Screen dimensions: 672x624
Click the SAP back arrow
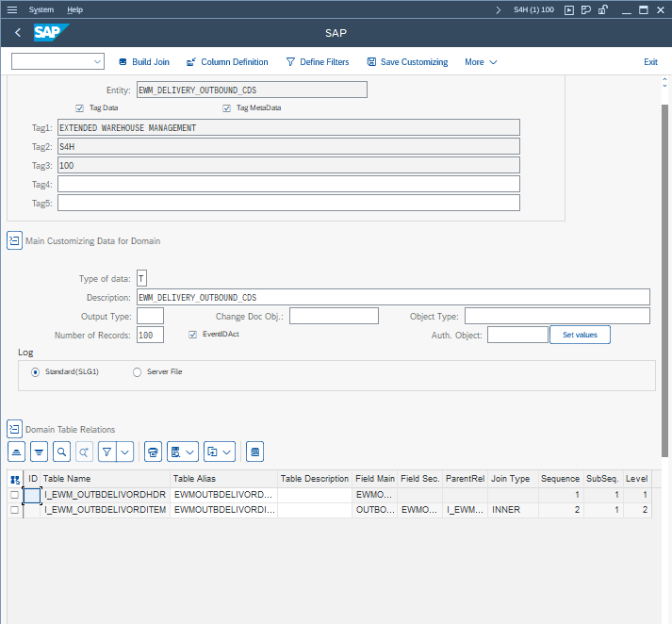tap(18, 33)
